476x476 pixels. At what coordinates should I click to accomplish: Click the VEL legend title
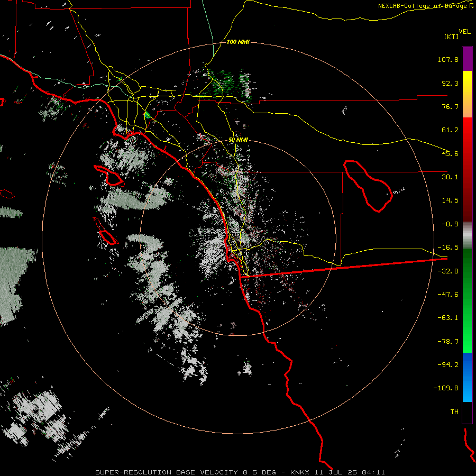[x=464, y=31]
